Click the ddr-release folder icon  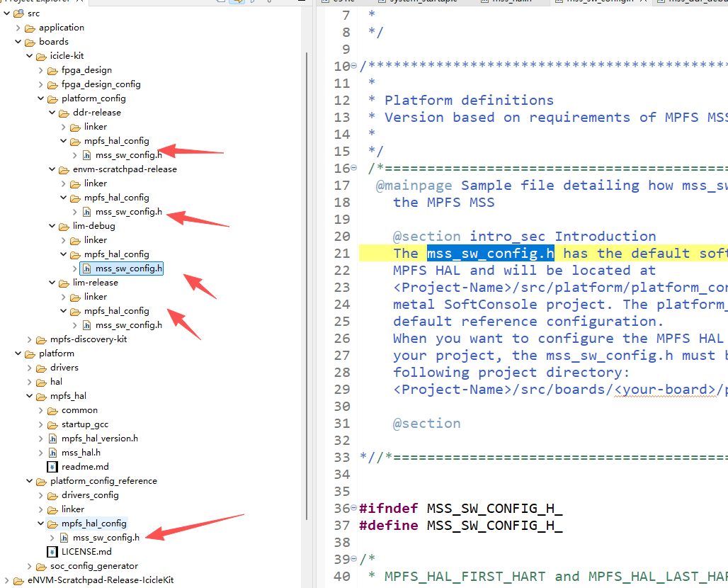[x=64, y=113]
